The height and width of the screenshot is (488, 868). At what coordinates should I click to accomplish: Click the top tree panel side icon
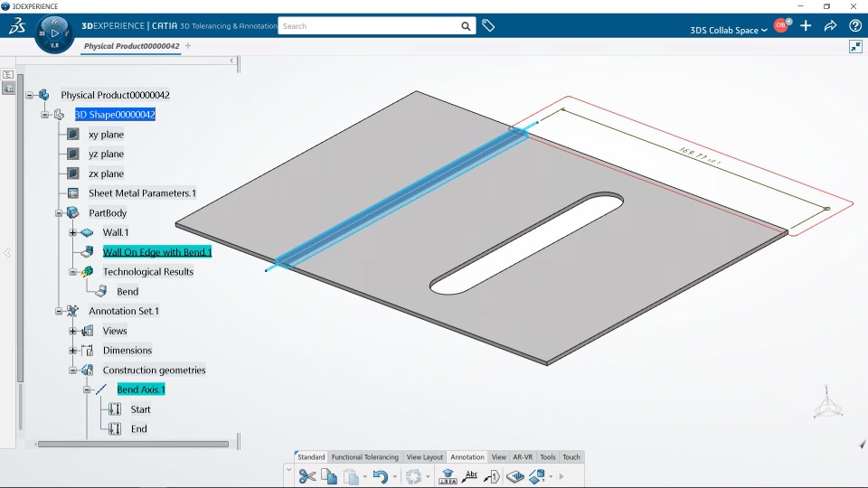(x=8, y=74)
